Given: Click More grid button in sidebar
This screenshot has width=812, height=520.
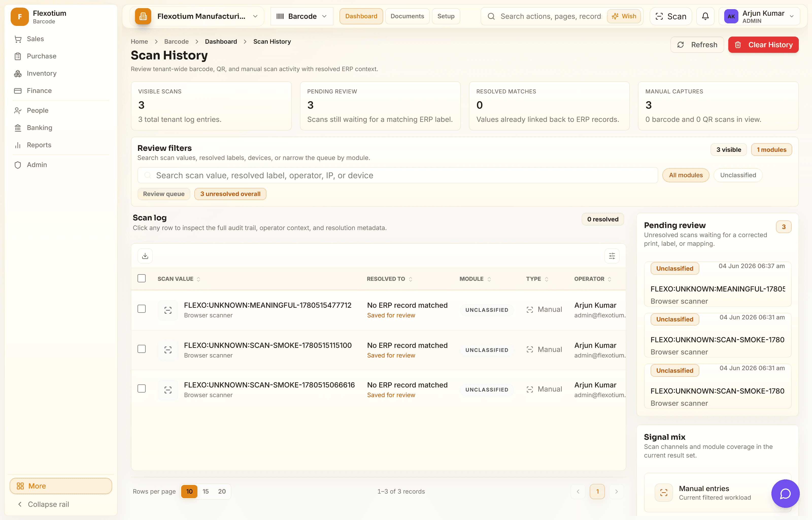Looking at the screenshot, I should pyautogui.click(x=61, y=486).
